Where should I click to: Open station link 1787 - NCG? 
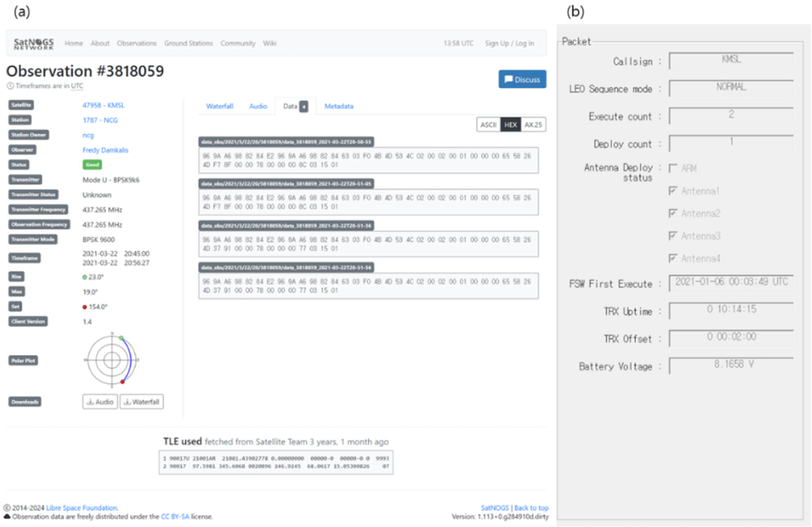(100, 120)
